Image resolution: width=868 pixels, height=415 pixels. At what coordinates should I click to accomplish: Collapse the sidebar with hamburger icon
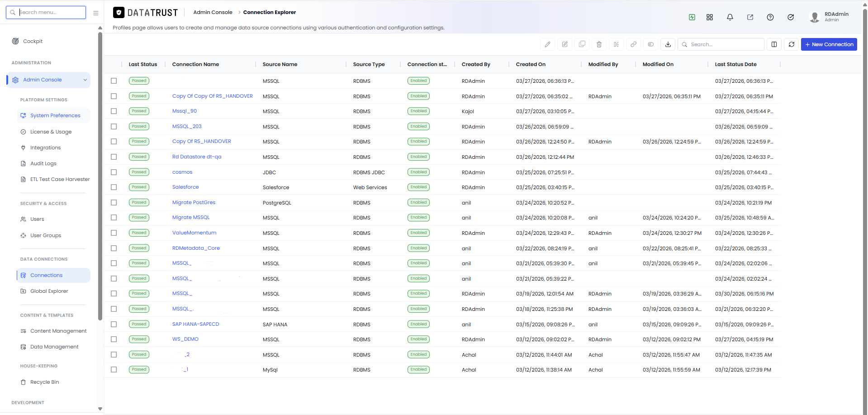tap(96, 13)
